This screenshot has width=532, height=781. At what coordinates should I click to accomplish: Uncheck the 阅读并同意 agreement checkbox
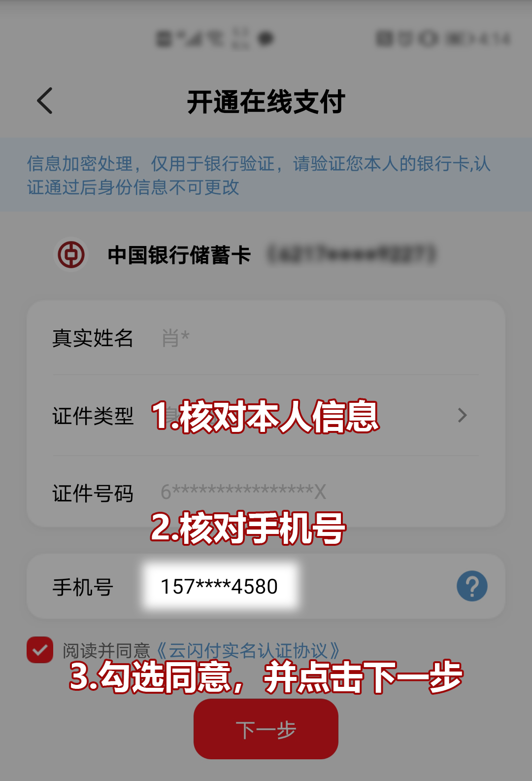pyautogui.click(x=40, y=650)
